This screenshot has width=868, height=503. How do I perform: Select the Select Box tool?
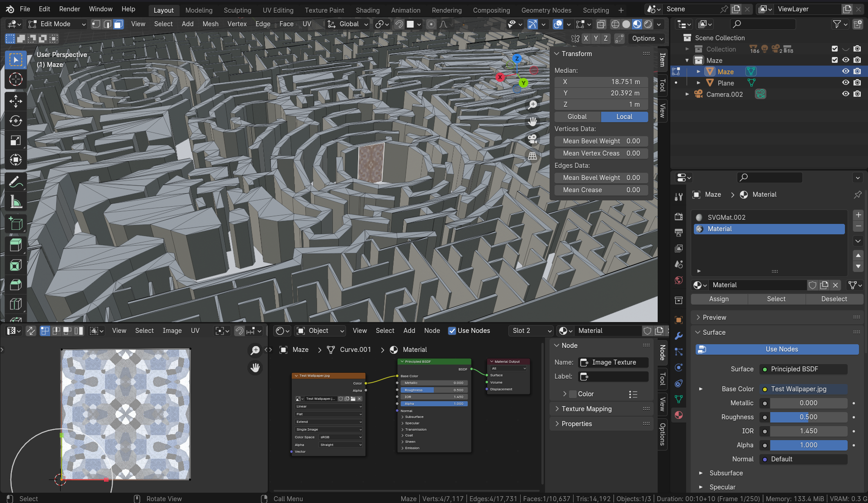pos(15,60)
